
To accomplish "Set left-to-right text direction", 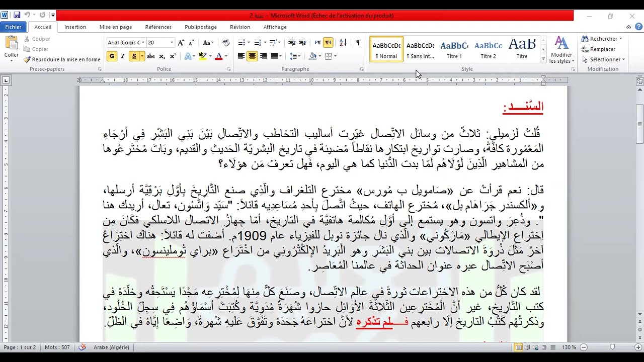I will pyautogui.click(x=317, y=43).
